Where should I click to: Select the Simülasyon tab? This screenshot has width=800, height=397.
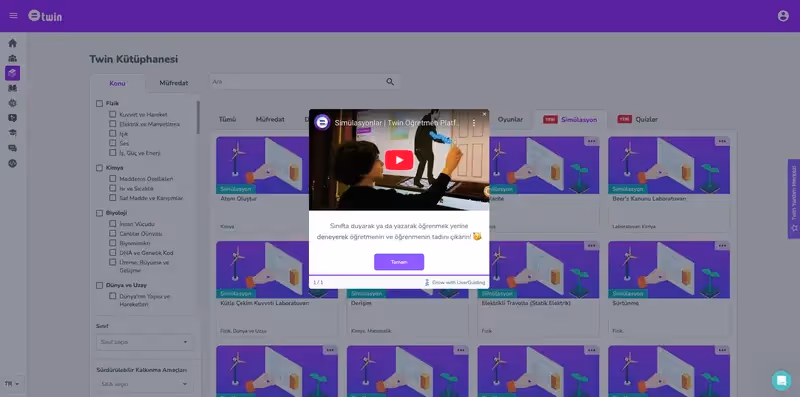570,119
